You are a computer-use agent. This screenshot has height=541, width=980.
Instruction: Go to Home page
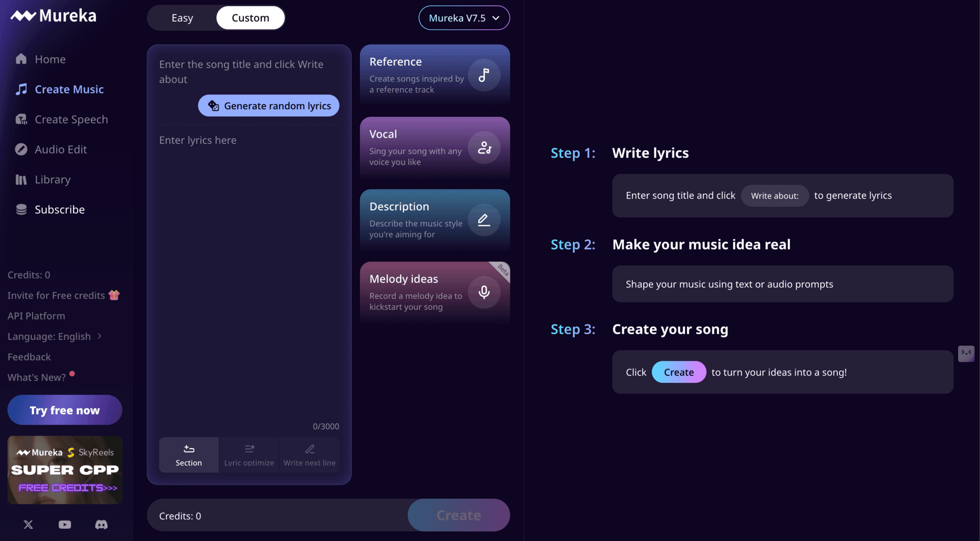pyautogui.click(x=51, y=59)
